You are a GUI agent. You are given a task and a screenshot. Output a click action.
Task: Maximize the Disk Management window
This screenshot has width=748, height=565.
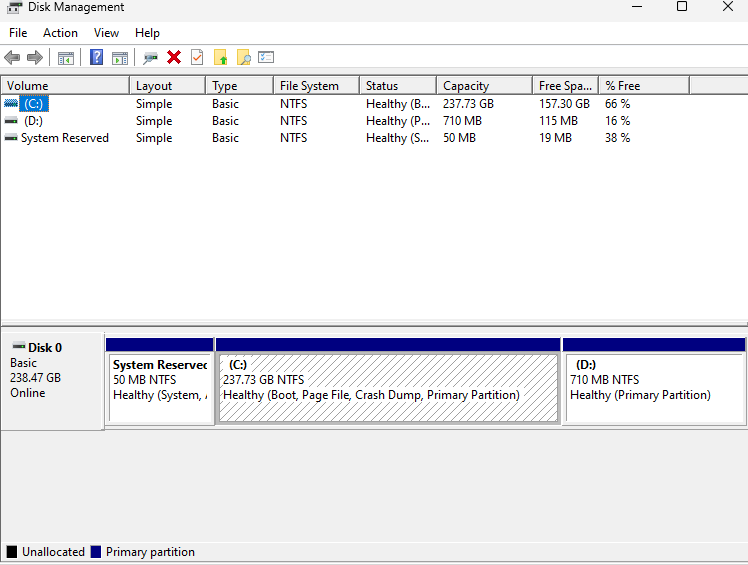tap(682, 6)
